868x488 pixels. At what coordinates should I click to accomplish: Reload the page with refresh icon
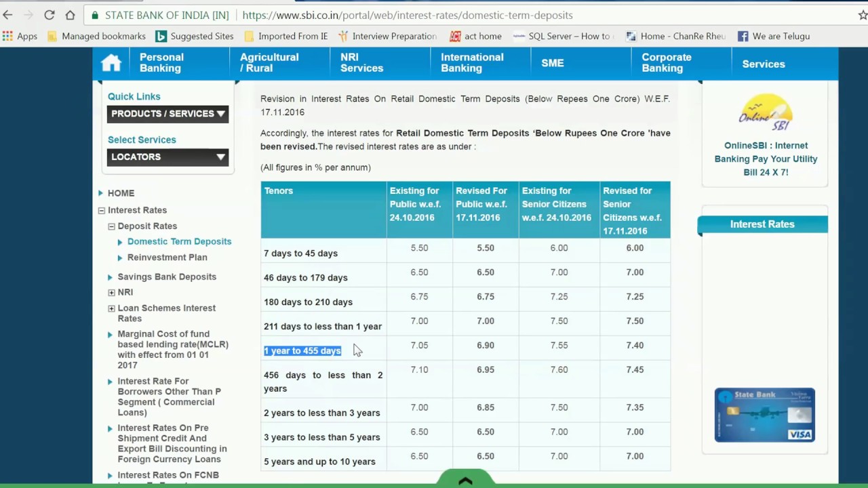50,15
